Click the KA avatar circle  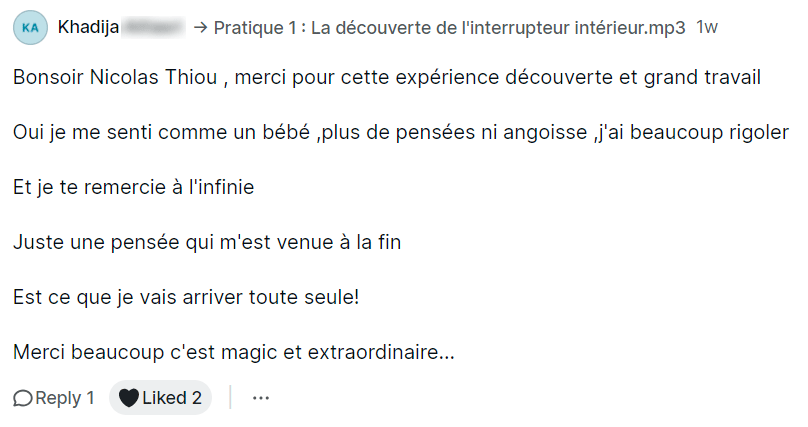[30, 28]
